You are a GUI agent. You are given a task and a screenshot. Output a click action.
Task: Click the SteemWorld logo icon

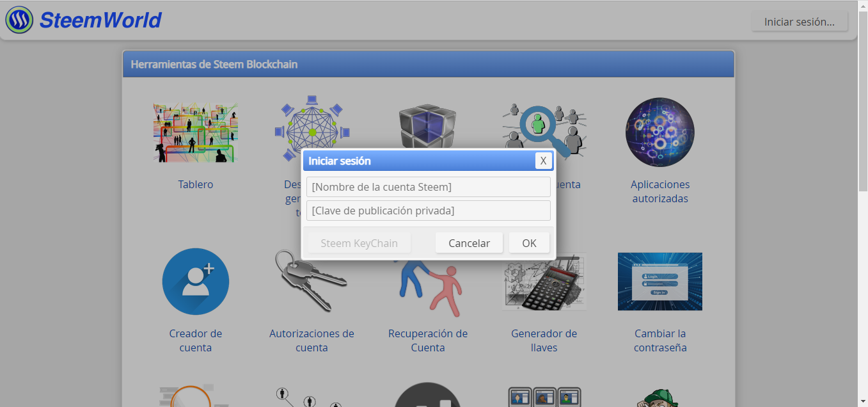19,20
